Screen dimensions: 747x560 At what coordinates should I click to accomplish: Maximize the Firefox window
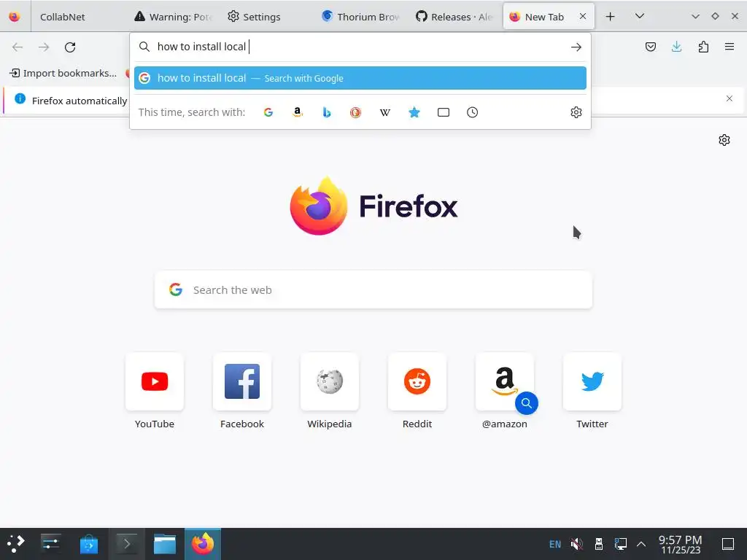715,16
